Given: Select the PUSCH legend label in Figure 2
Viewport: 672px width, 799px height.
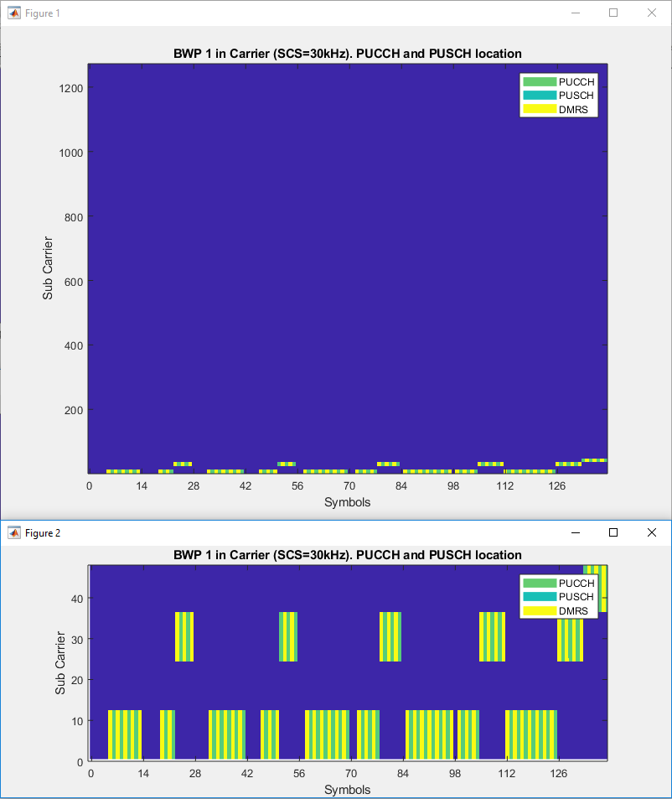Looking at the screenshot, I should click(576, 597).
